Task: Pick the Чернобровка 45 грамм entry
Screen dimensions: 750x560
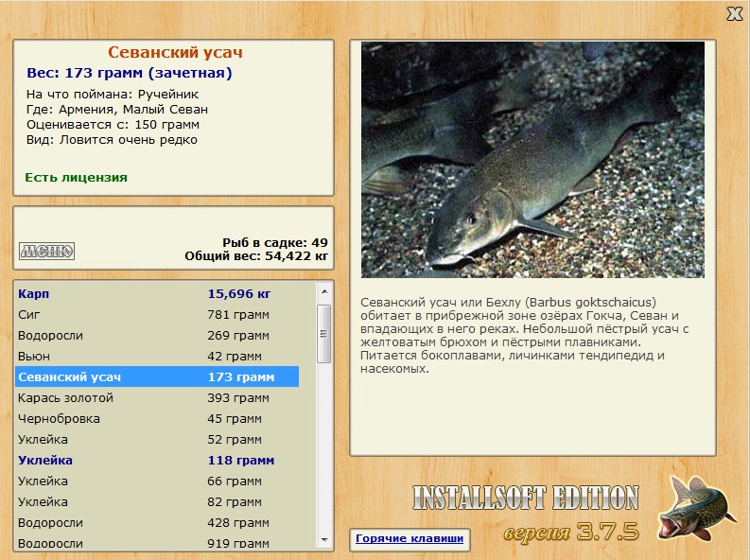Action: pos(156,418)
